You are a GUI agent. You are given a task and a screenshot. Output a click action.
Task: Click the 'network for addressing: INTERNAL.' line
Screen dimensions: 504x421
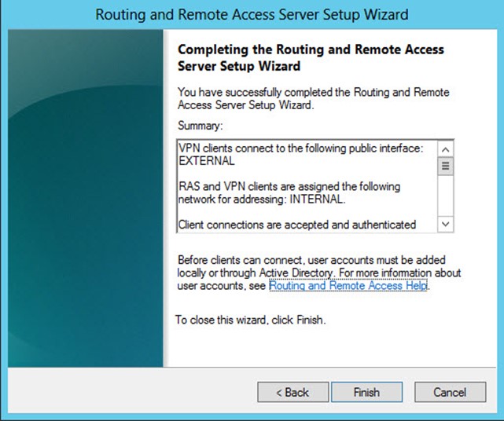[262, 200]
